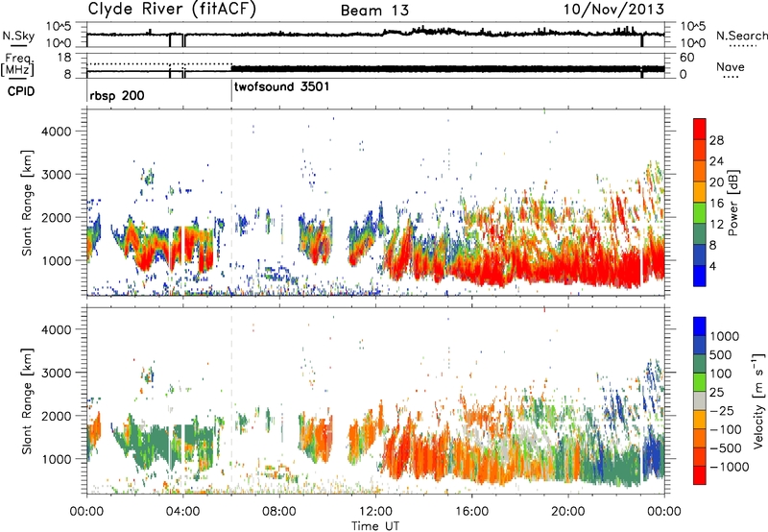Click the "04:00" time tick label
The width and height of the screenshot is (768, 532).
pos(182,512)
